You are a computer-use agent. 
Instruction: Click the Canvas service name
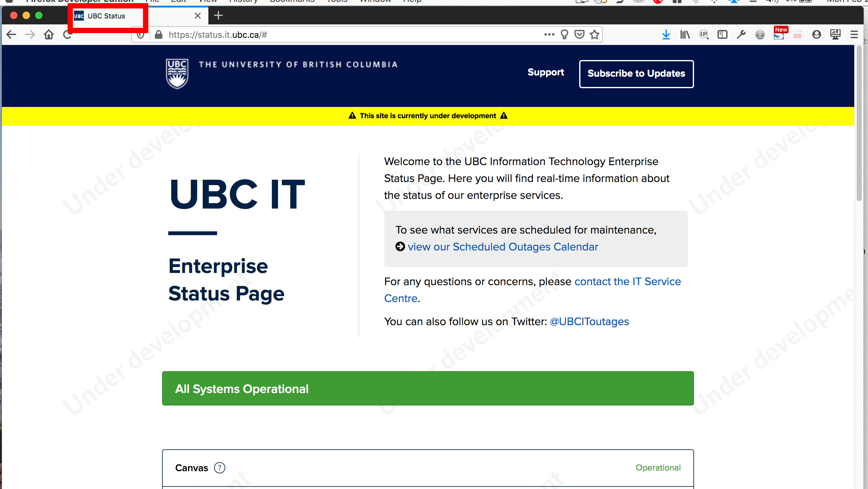point(192,468)
